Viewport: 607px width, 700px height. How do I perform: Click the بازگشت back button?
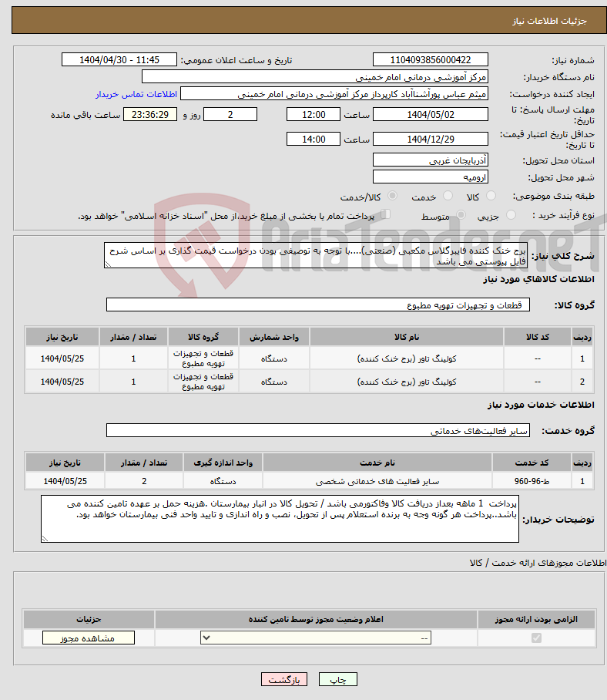pyautogui.click(x=284, y=679)
